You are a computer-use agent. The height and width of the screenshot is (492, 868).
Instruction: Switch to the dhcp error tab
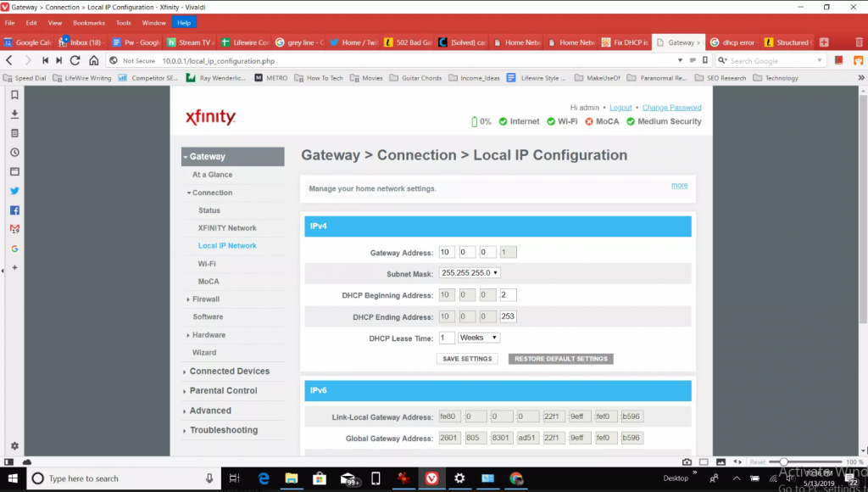click(x=733, y=42)
